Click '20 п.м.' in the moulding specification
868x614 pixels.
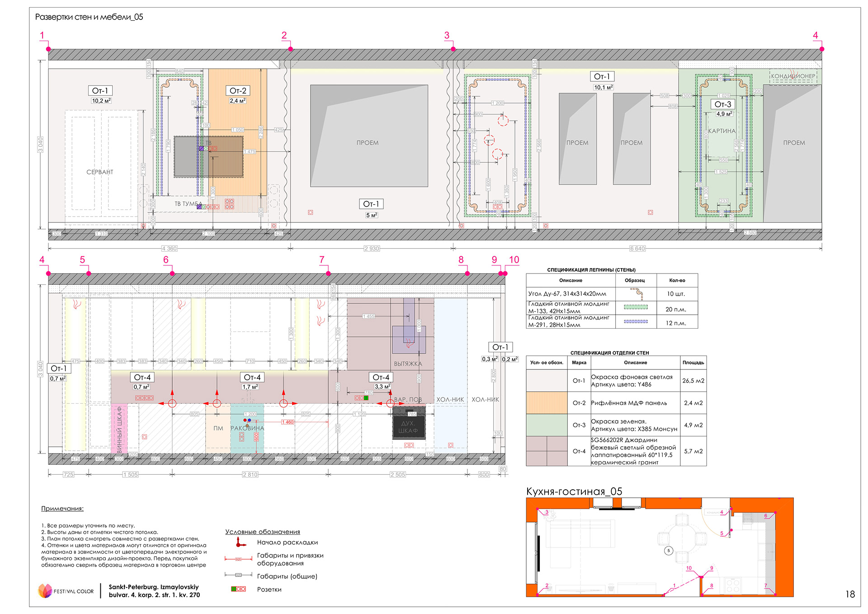click(676, 309)
